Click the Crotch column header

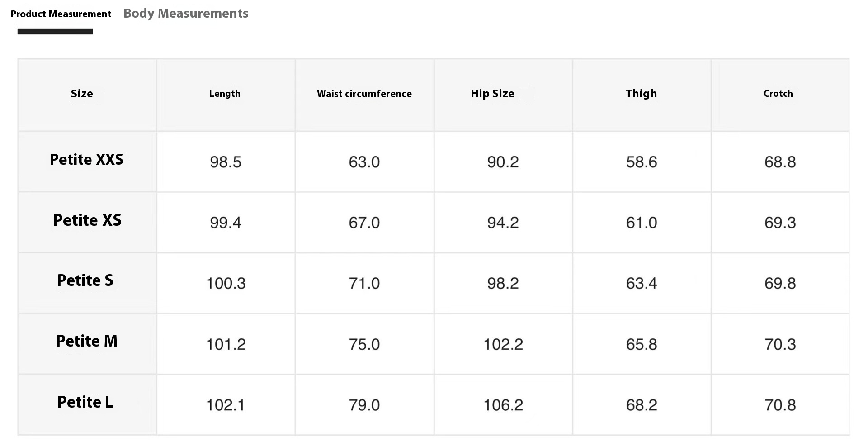(x=778, y=94)
